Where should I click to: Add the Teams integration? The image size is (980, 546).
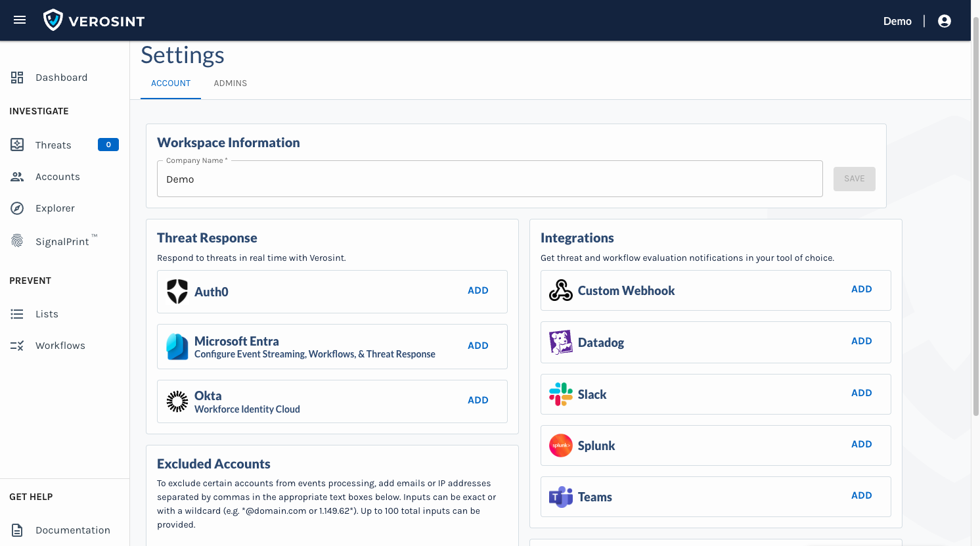(862, 495)
